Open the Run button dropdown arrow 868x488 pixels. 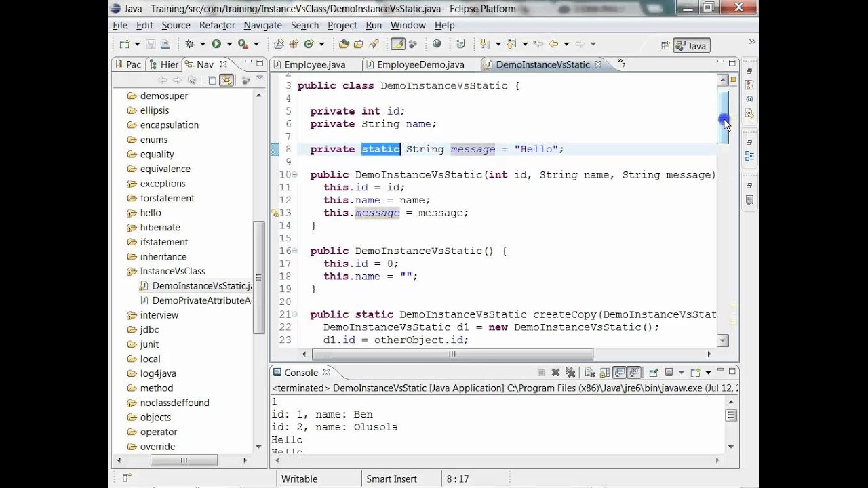pyautogui.click(x=229, y=44)
